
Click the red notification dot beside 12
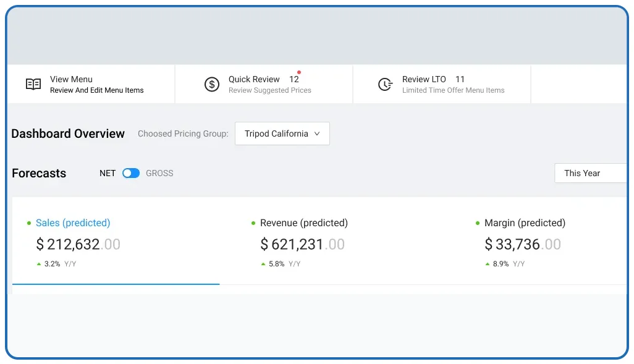299,72
